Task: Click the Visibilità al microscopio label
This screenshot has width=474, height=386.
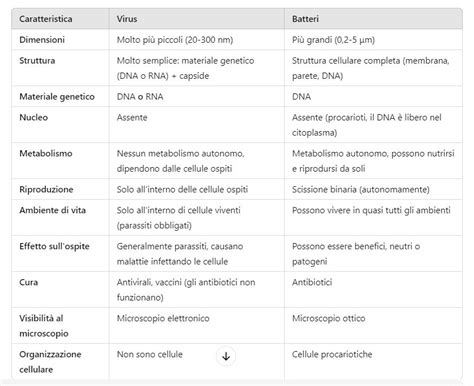Action: click(44, 326)
